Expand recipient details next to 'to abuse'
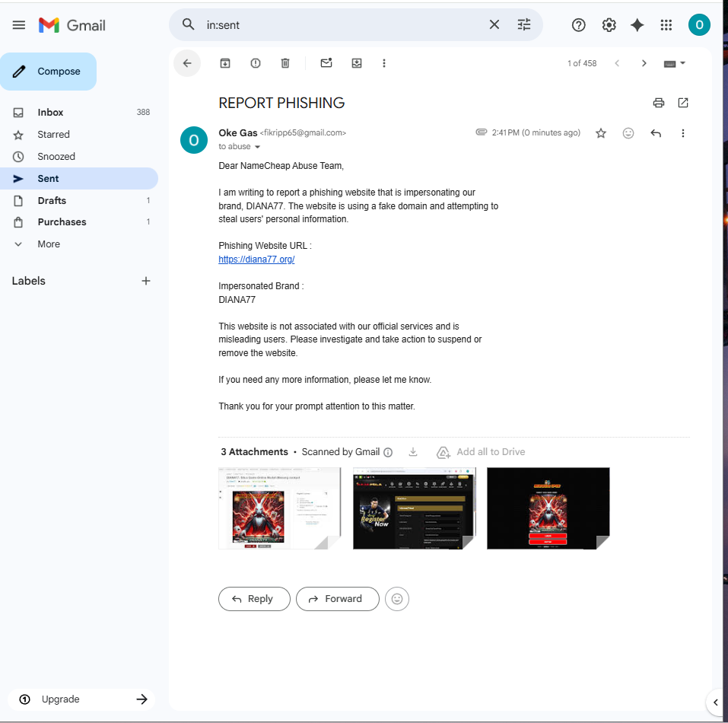 pos(257,147)
